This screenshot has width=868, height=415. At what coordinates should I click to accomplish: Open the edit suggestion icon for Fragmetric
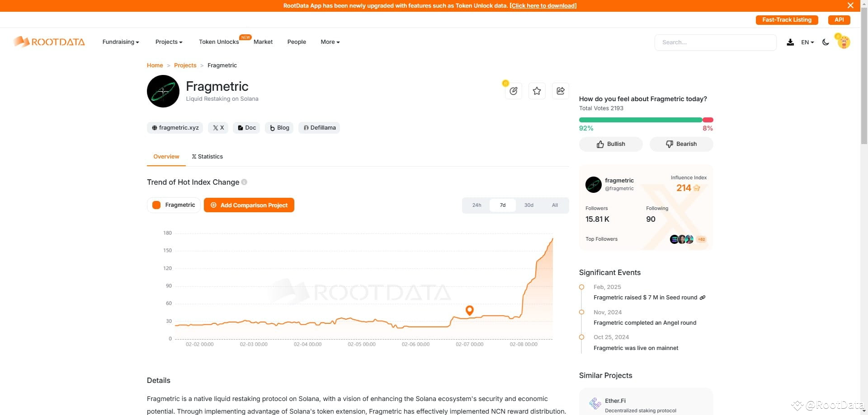tap(514, 91)
